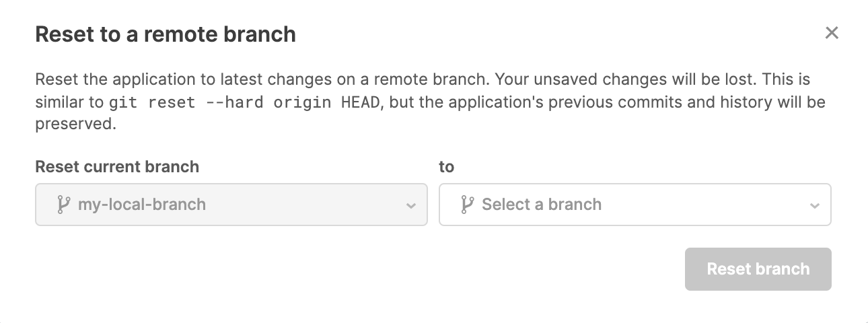Click the word 'preserved.' ending the description
This screenshot has height=323, width=868.
[75, 126]
